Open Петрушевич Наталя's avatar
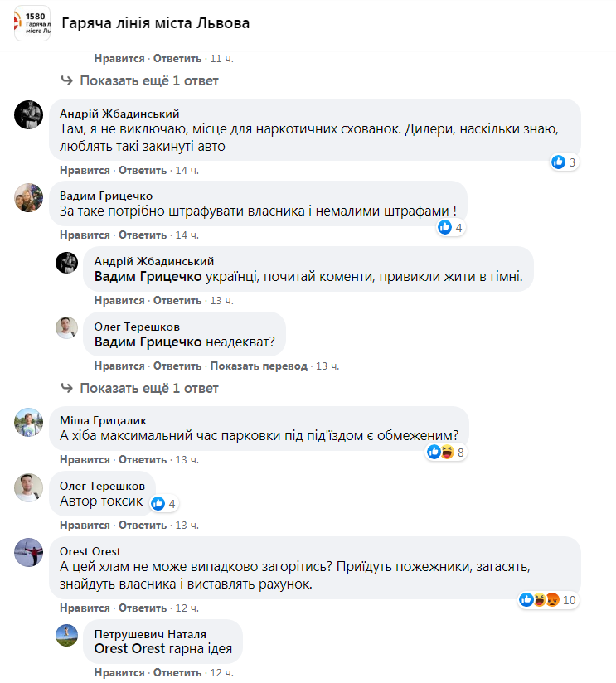The image size is (616, 683). [66, 636]
